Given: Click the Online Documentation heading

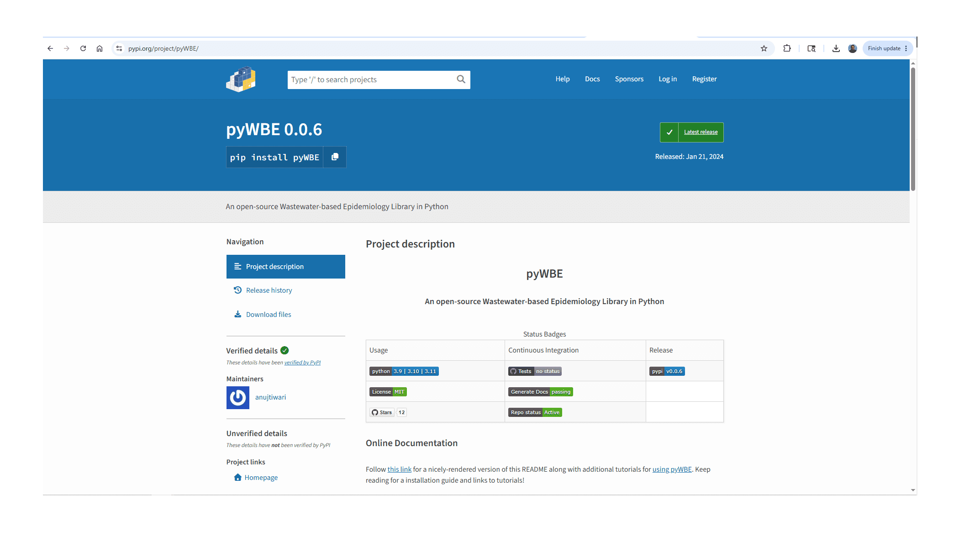Looking at the screenshot, I should tap(411, 443).
